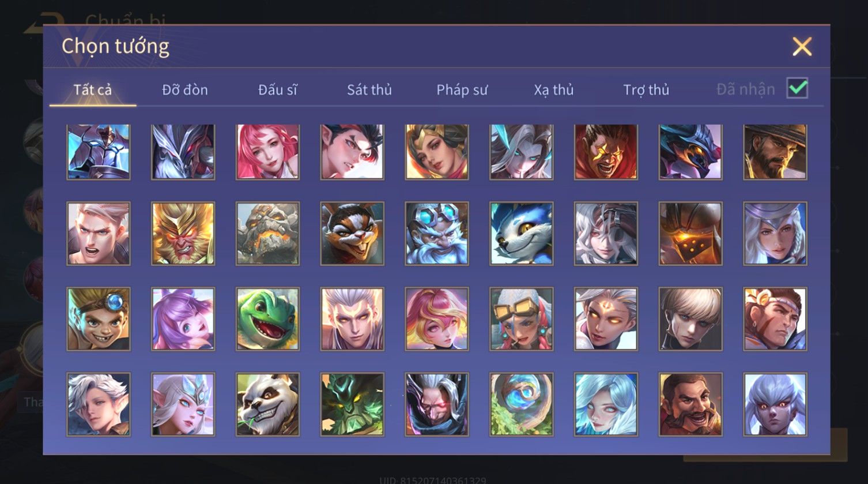Open the Sát thủ tab
868x484 pixels.
pyautogui.click(x=369, y=89)
